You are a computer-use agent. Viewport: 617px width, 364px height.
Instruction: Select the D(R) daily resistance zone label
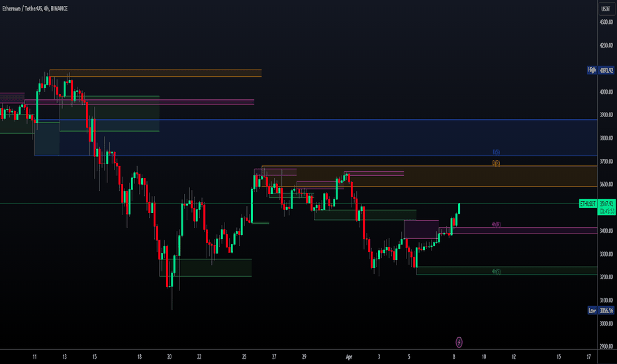tap(496, 163)
